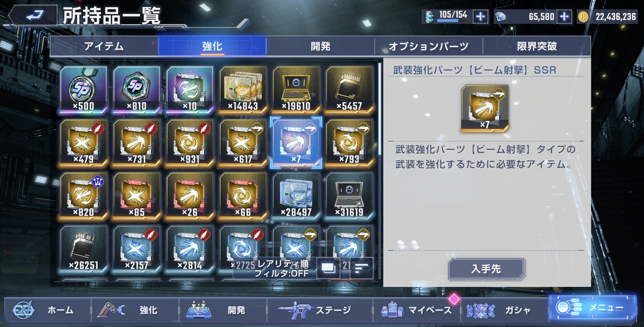Select the hexagonal SP chip x810
Viewport: 644px width, 327px height.
point(137,89)
